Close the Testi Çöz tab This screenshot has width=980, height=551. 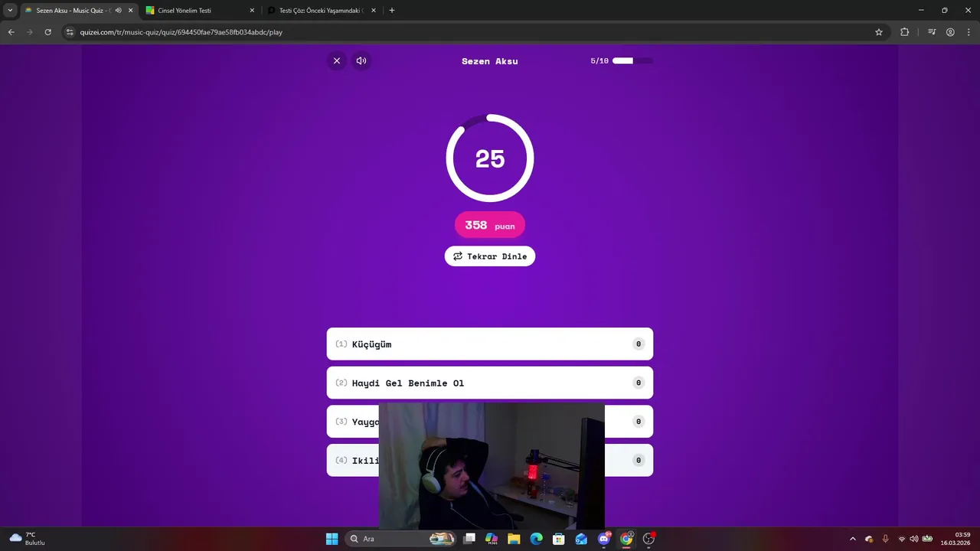374,11
